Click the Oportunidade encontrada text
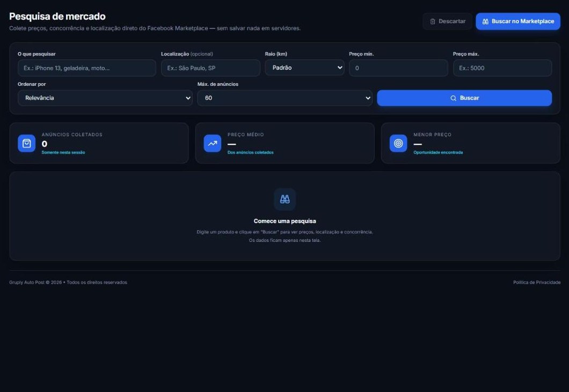This screenshot has height=392, width=569. (438, 152)
